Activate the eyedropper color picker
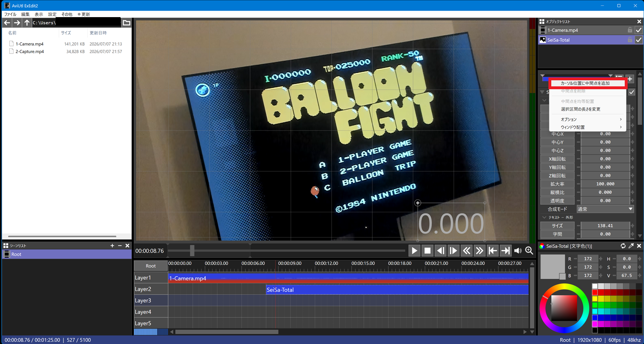 coord(631,246)
